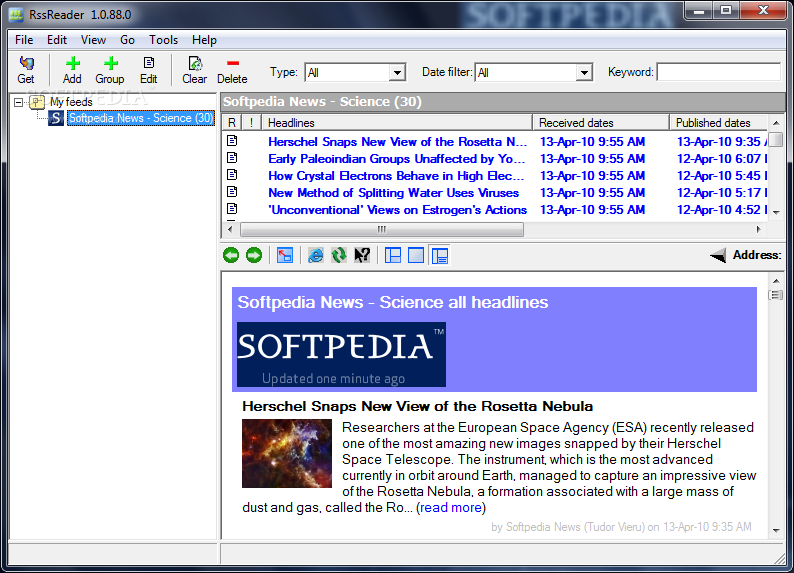Click the help pointer question mark icon
This screenshot has height=573, width=794.
click(x=362, y=255)
